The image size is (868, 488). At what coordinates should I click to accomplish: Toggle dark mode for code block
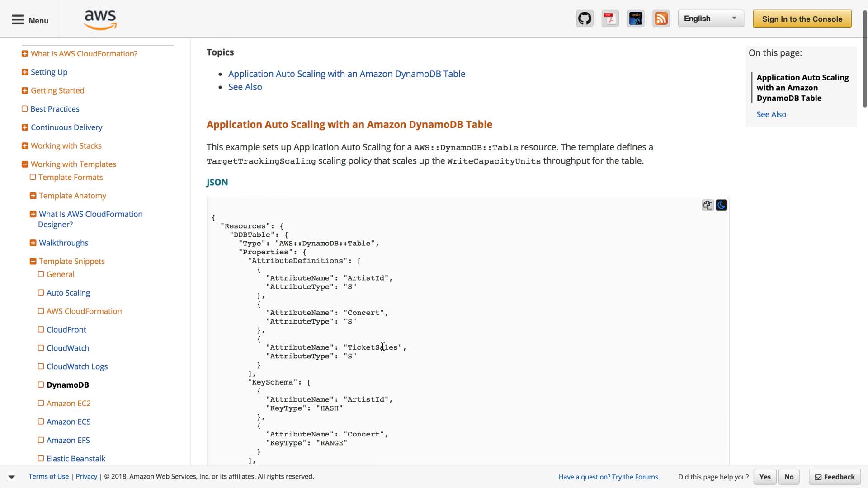(x=722, y=205)
